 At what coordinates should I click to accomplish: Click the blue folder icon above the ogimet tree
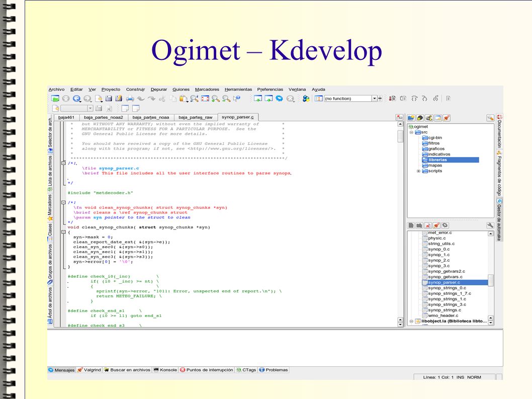411,118
